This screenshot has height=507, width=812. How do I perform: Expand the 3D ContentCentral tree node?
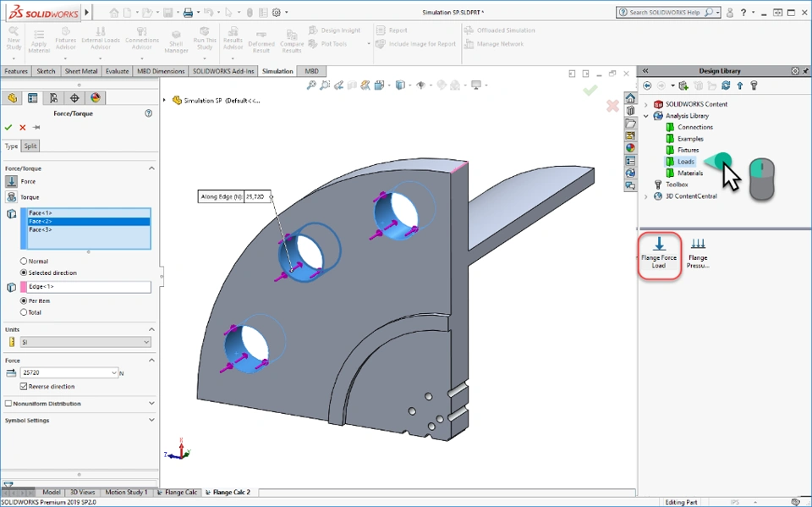tap(645, 196)
